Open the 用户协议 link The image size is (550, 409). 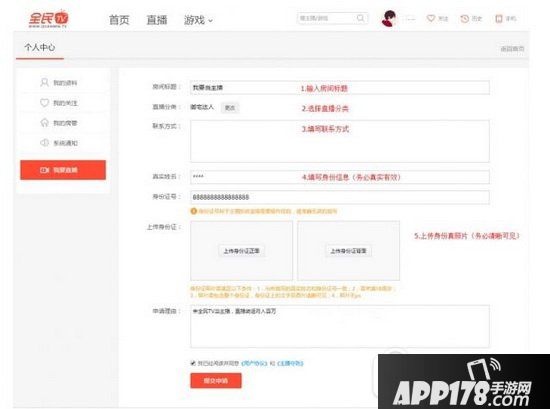coord(254,363)
